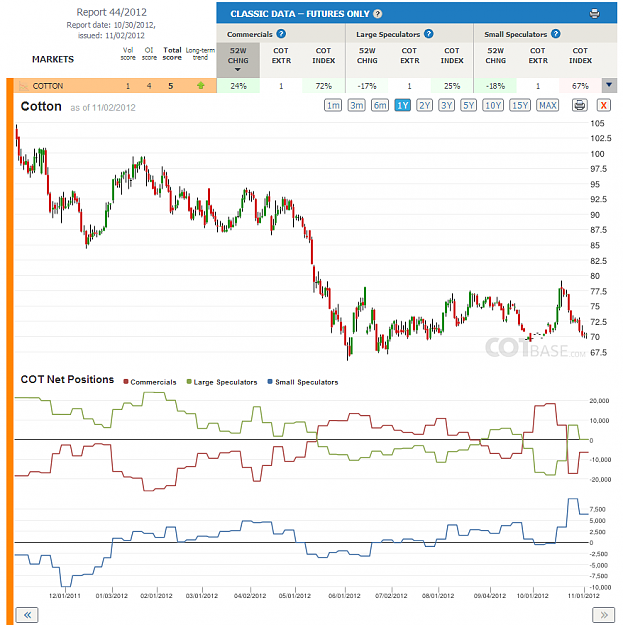Click the COTTON market row
Screen dimensions: 623x625
click(x=115, y=86)
